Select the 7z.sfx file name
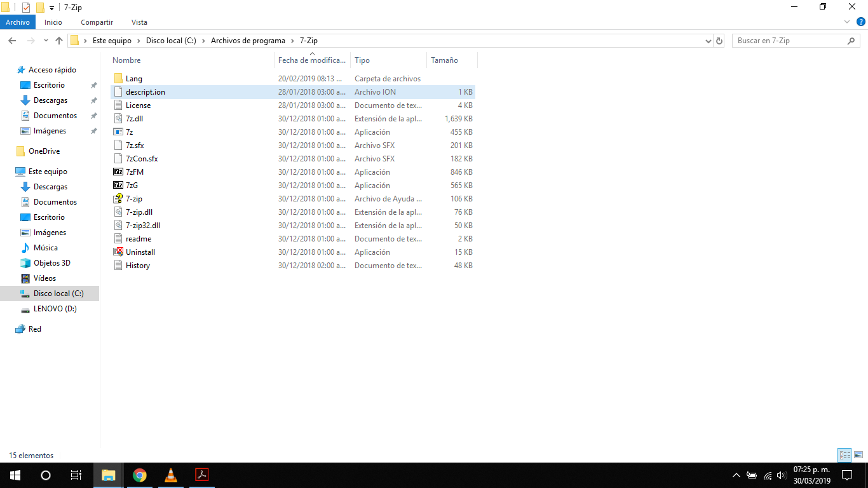 [x=135, y=146]
